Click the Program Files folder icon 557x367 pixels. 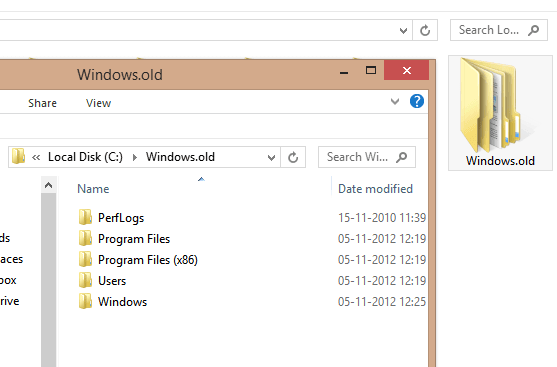[x=85, y=238]
